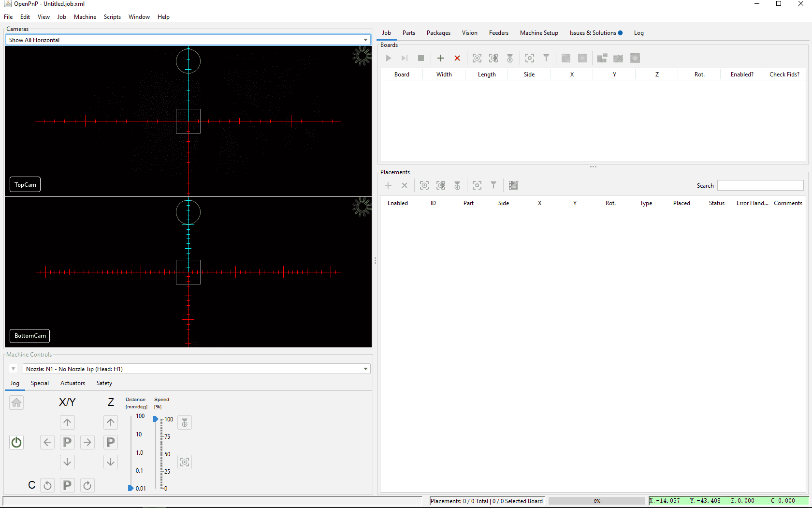This screenshot has height=508, width=812.
Task: Collapse the Machine Controls triangle expander
Action: pyautogui.click(x=13, y=369)
